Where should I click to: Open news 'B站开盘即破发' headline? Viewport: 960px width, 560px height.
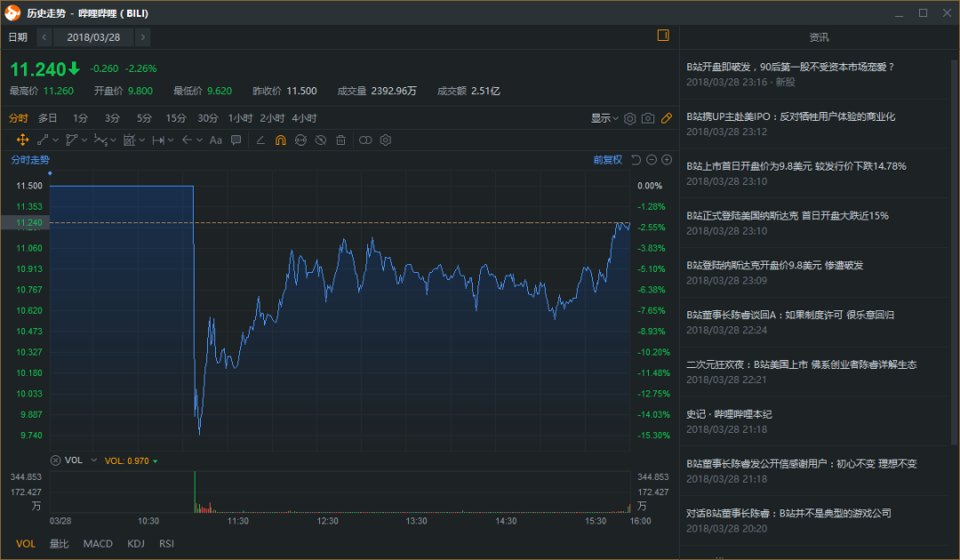(x=790, y=67)
